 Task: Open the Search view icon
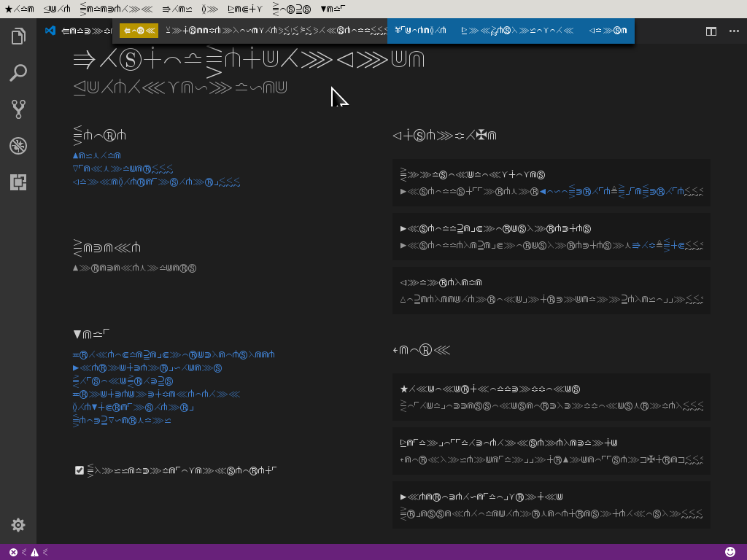[18, 72]
